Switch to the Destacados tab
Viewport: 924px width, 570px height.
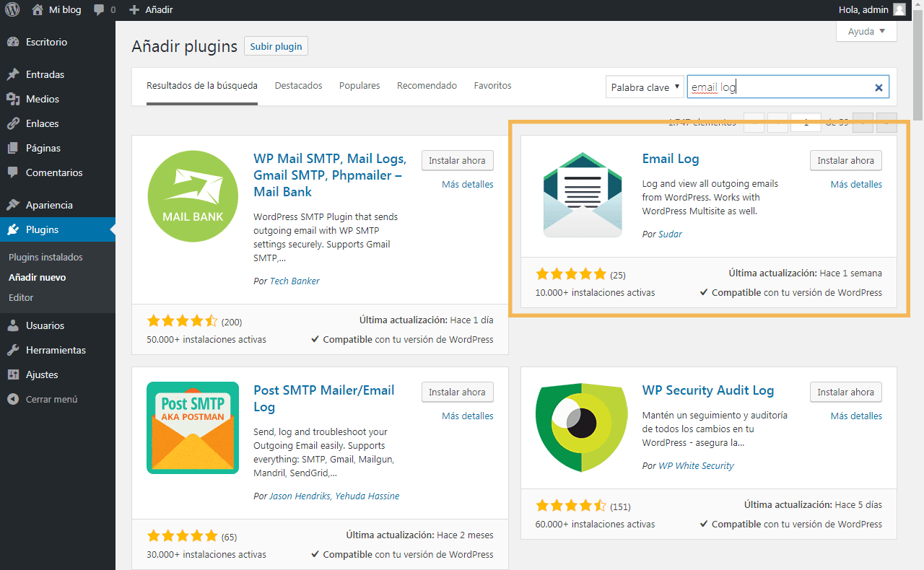click(298, 85)
